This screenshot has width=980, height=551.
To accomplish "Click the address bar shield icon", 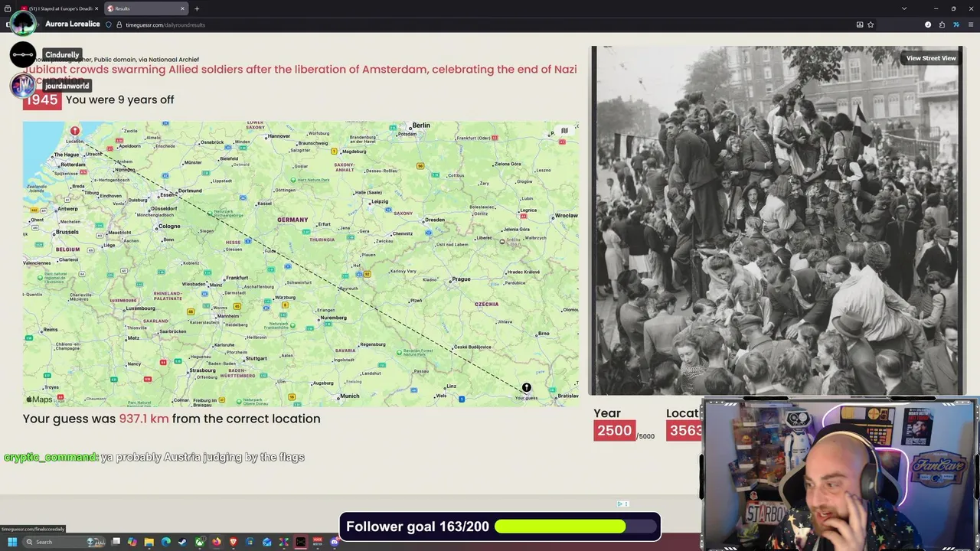I will (109, 24).
